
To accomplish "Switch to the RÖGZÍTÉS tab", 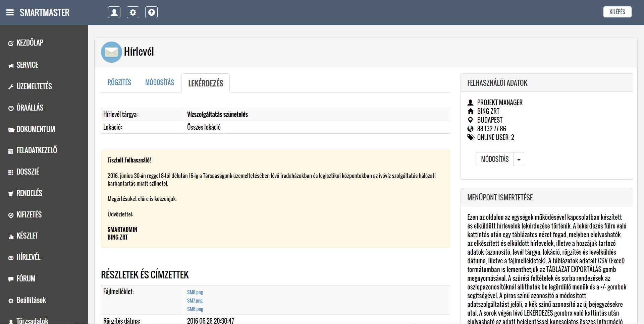I will pyautogui.click(x=119, y=82).
